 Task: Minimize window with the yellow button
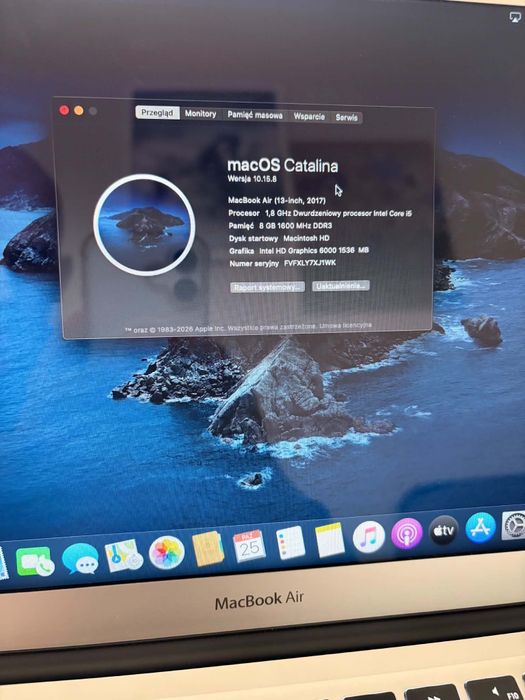pyautogui.click(x=79, y=111)
